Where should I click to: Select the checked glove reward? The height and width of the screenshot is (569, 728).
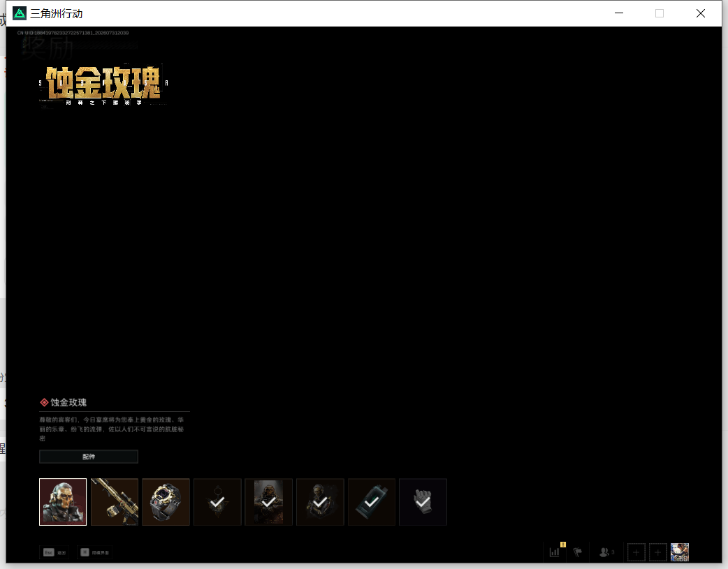[423, 502]
